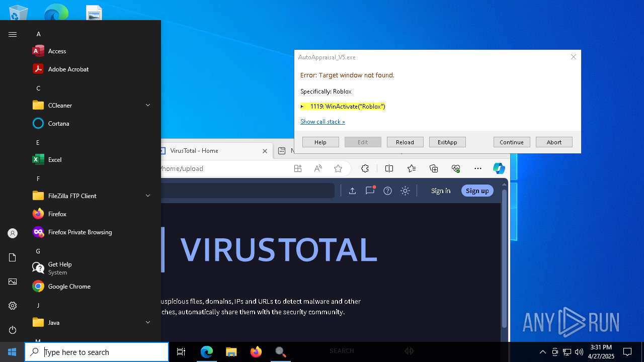Open VirusTotal help question icon
Viewport: 644px width, 362px height.
[387, 191]
